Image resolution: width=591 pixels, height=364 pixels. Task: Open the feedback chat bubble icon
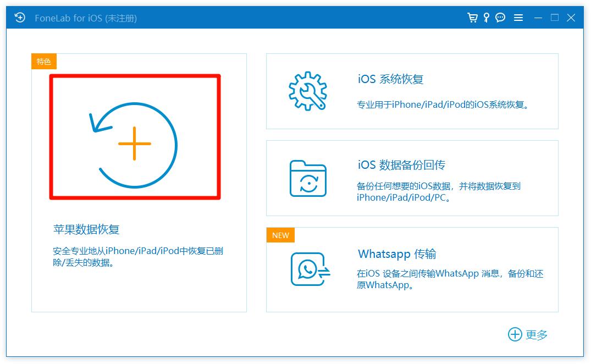(x=500, y=18)
